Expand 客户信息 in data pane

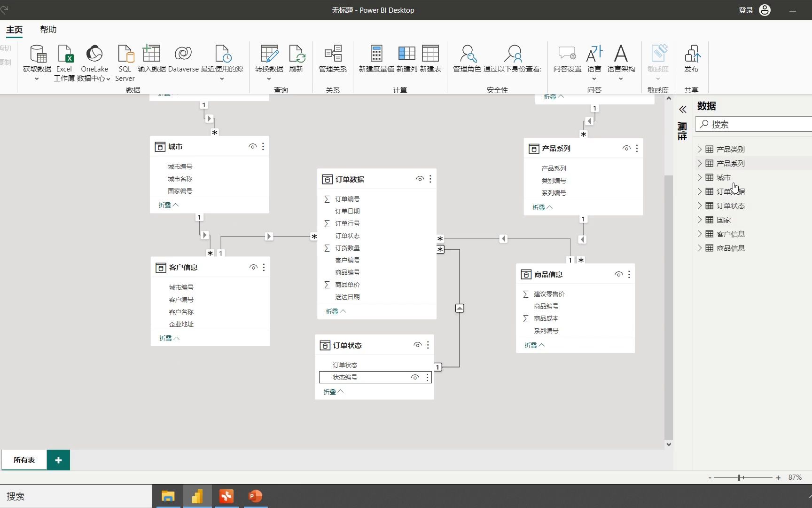(x=700, y=234)
